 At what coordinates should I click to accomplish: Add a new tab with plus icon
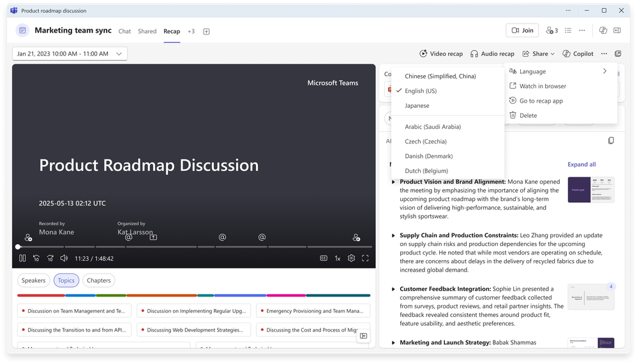click(206, 32)
